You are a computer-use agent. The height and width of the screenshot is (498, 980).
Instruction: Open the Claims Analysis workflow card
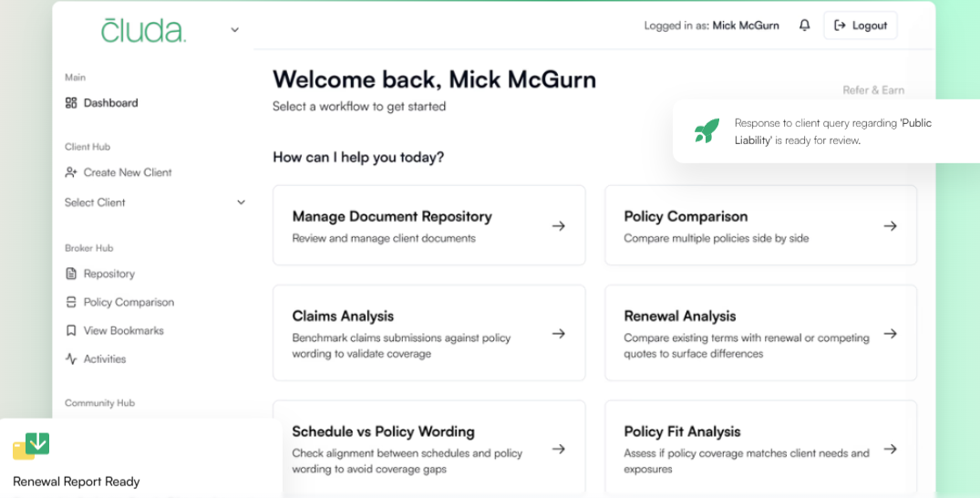[x=428, y=333]
